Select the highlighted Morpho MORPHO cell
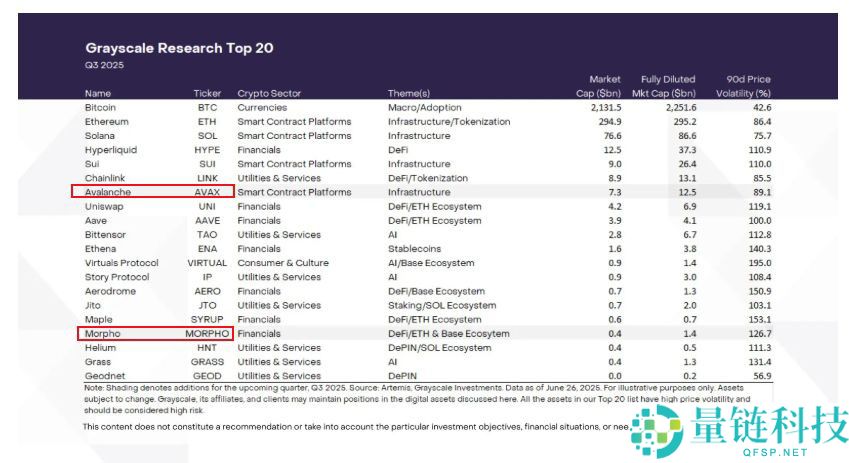The height and width of the screenshot is (463, 849). coord(153,333)
